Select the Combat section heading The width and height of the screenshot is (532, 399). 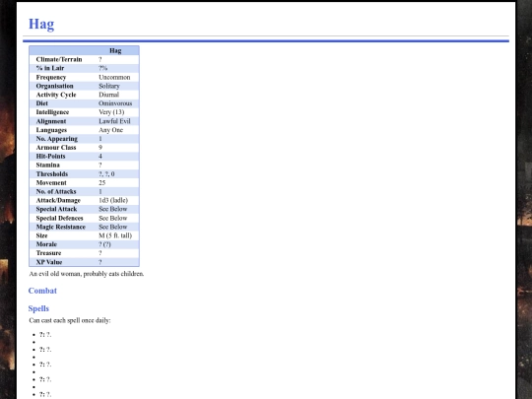pos(42,291)
